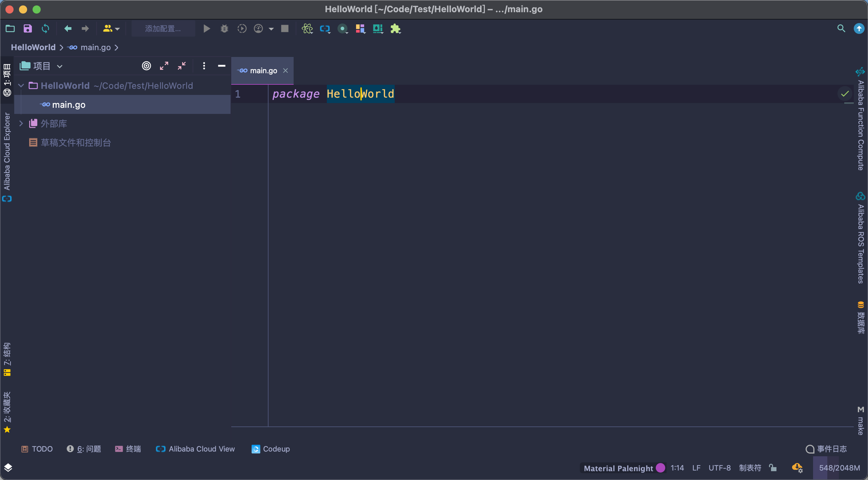Click the Debug bug icon
Screen dimensions: 868x480
[x=224, y=28]
